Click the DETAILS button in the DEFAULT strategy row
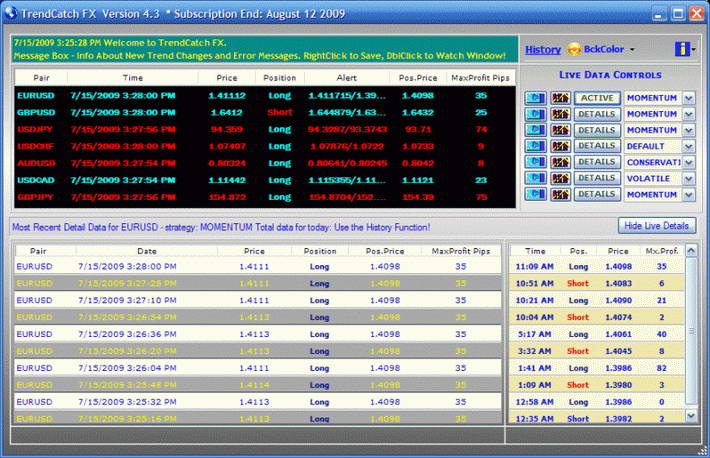 (597, 146)
